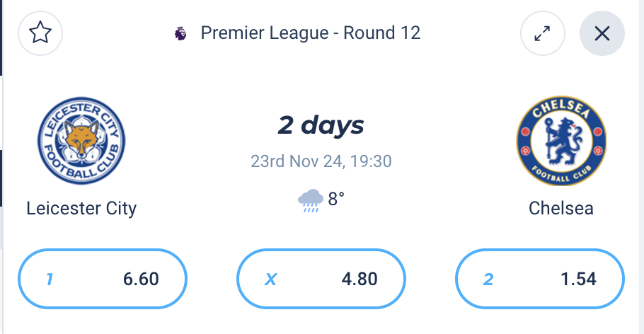Select draw odds 4.80
Screen dimensions: 644x334
click(321, 279)
